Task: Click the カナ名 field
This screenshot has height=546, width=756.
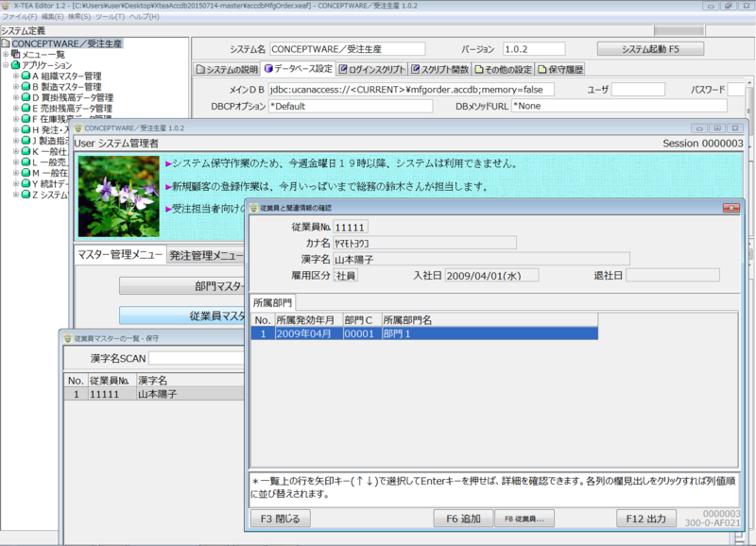Action: click(x=424, y=243)
